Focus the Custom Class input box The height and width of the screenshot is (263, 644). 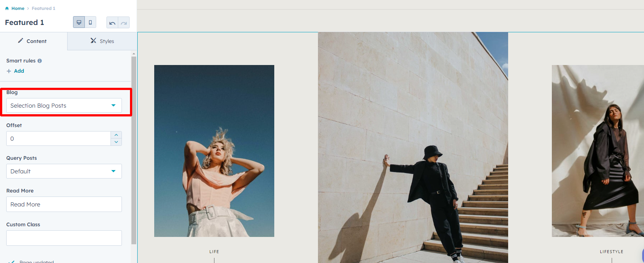64,238
